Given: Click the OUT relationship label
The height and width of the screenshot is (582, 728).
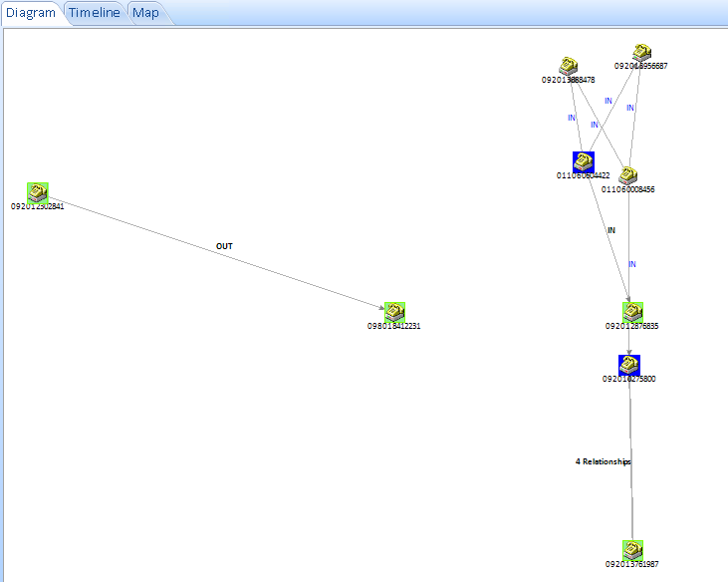Looking at the screenshot, I should [224, 246].
